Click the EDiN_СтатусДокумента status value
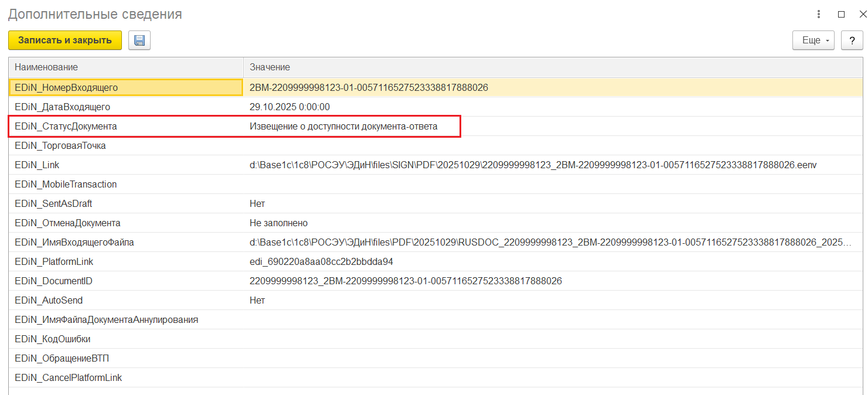868x395 pixels. click(x=343, y=127)
